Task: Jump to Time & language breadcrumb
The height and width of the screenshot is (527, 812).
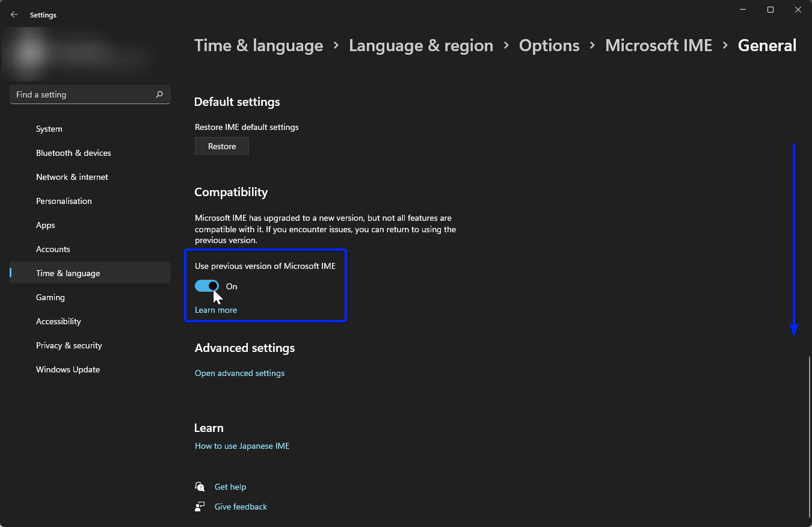Action: pos(259,46)
